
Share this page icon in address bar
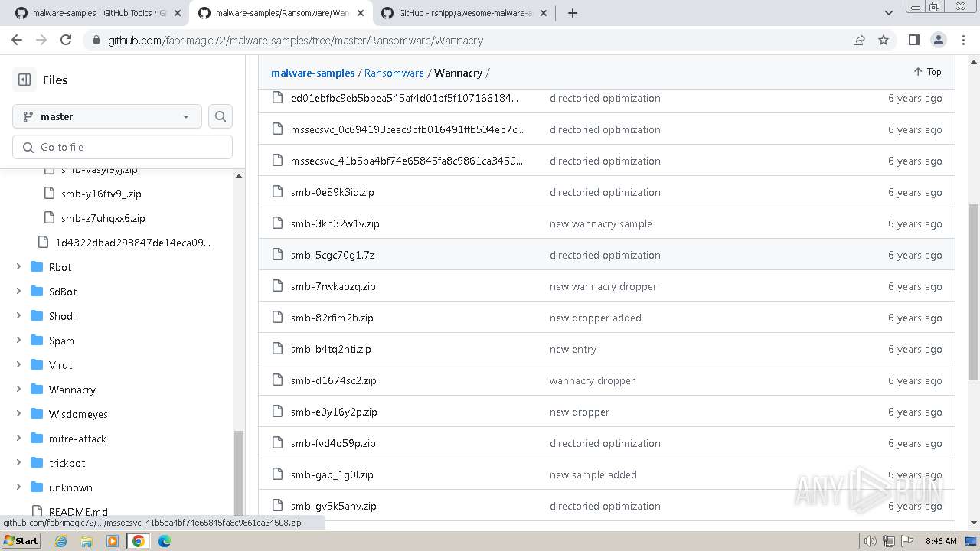[859, 40]
